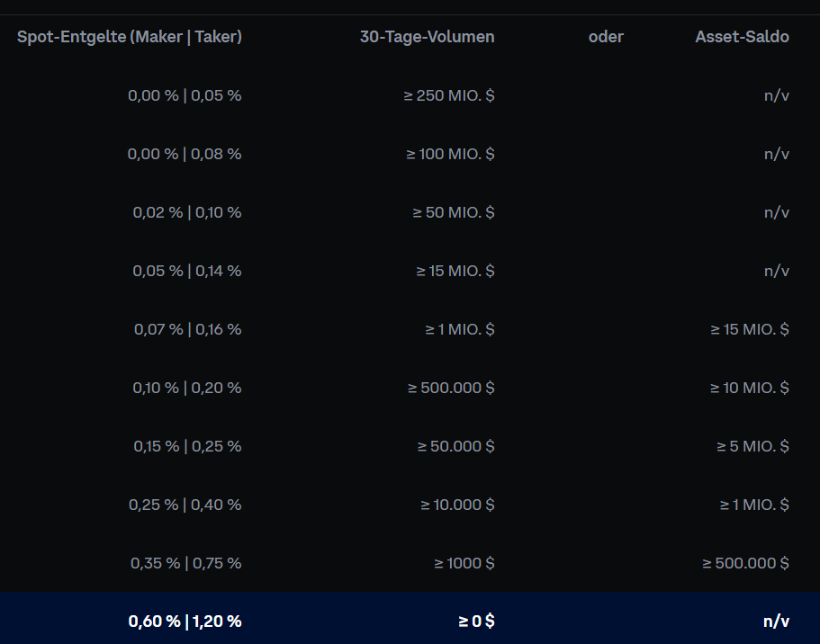The image size is (820, 644).
Task: Click the volume value '≥ 100 MIO. $'
Action: (450, 154)
